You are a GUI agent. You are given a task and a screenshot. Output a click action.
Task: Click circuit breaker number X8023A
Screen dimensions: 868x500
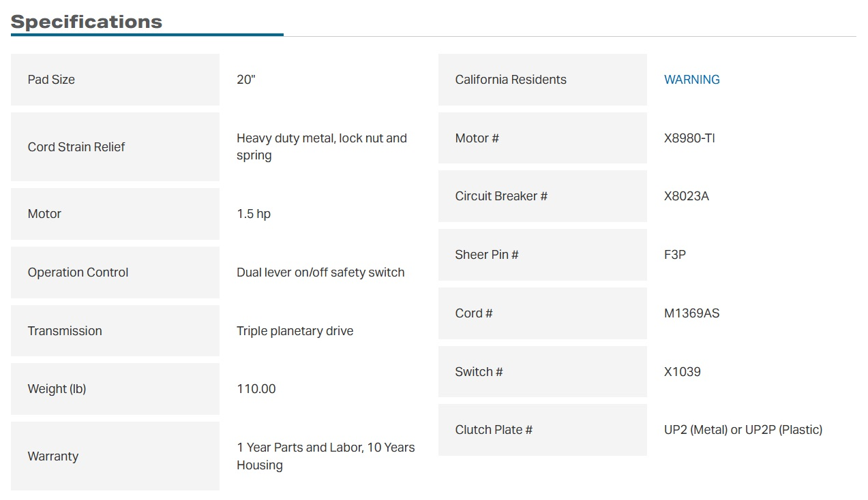click(687, 196)
